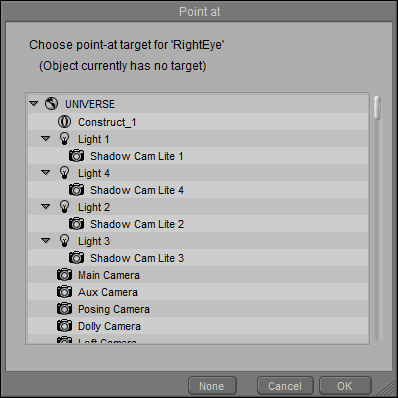Select Posing Camera in the list

point(198,309)
